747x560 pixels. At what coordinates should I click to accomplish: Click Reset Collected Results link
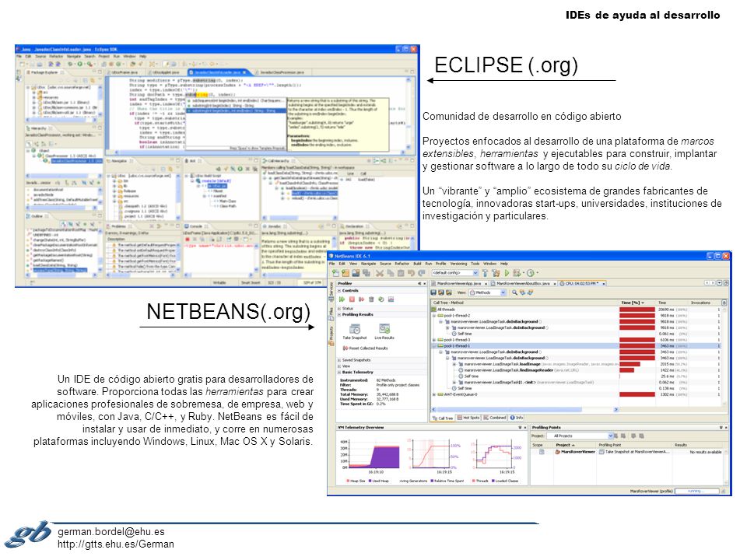click(365, 348)
